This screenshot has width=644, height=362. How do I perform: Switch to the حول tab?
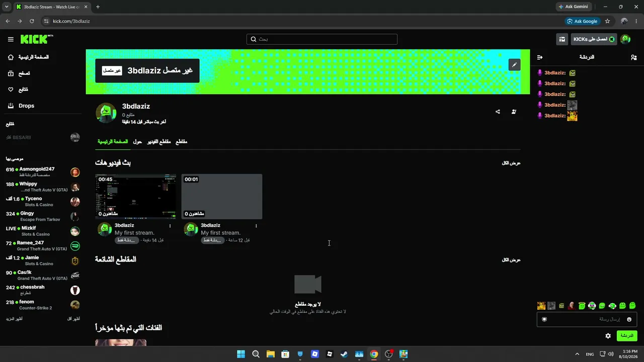coord(137,142)
